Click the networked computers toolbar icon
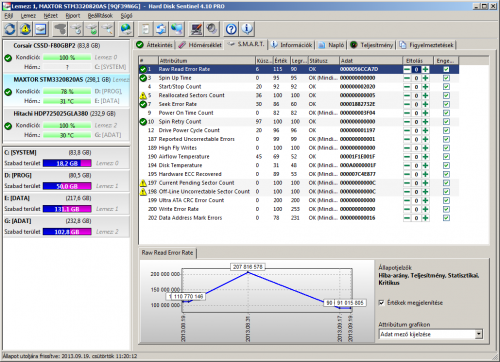The width and height of the screenshot is (500, 362). pyautogui.click(x=177, y=29)
